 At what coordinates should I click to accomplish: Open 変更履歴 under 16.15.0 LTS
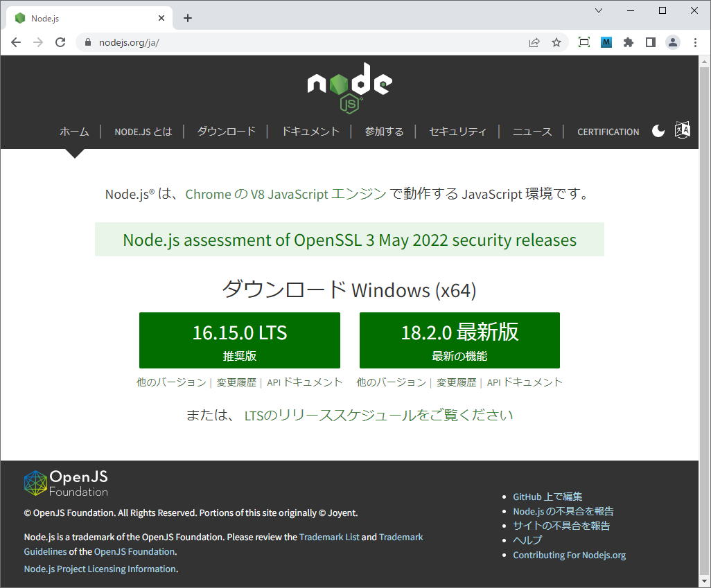(x=236, y=382)
